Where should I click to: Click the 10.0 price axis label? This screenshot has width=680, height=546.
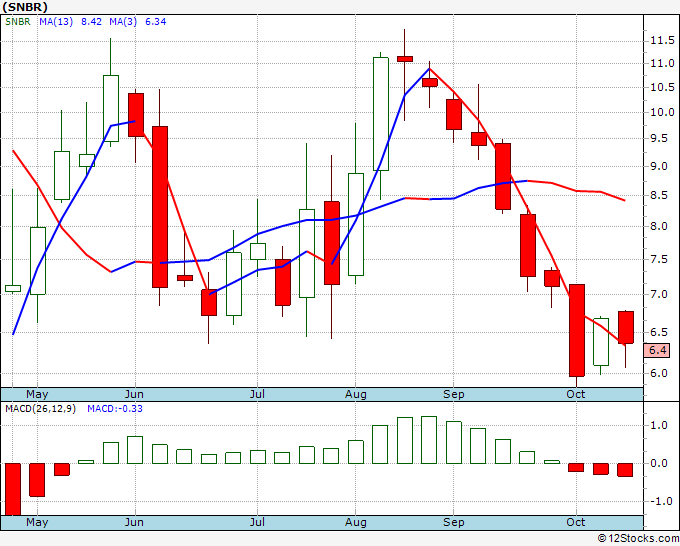click(662, 112)
